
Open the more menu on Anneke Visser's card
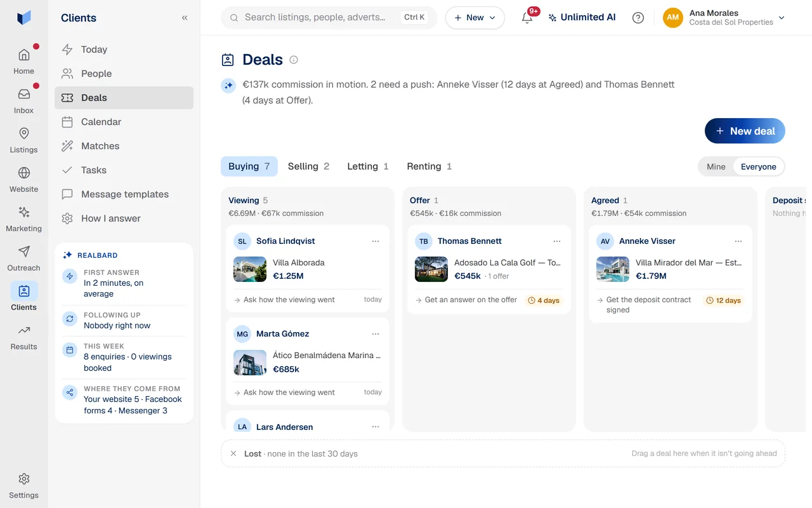(738, 241)
